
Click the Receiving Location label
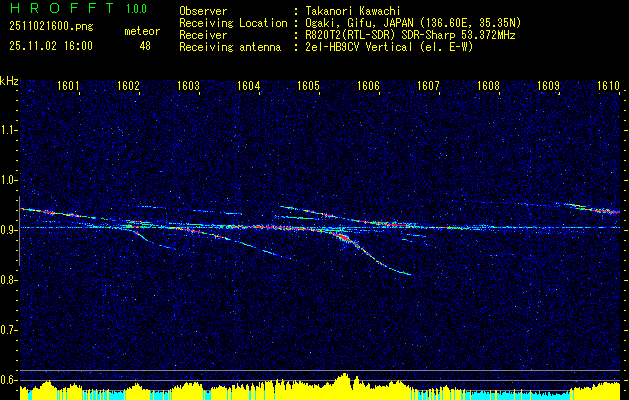click(233, 23)
